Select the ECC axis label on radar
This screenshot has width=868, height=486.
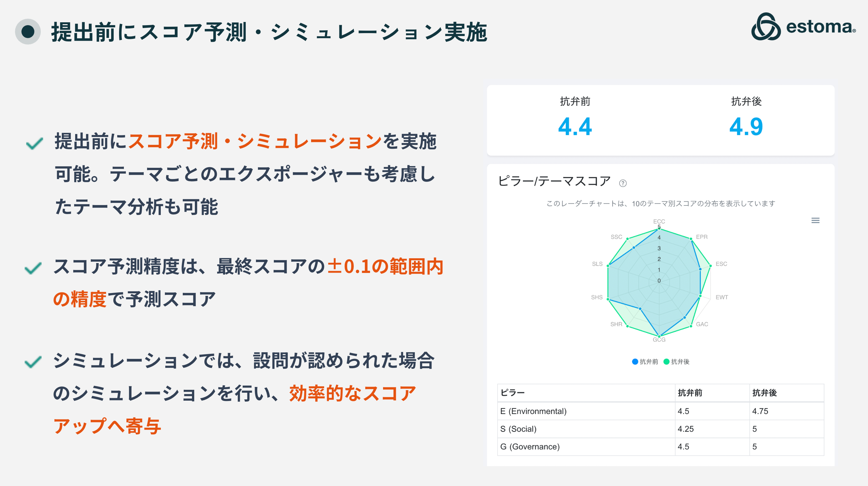click(x=659, y=221)
